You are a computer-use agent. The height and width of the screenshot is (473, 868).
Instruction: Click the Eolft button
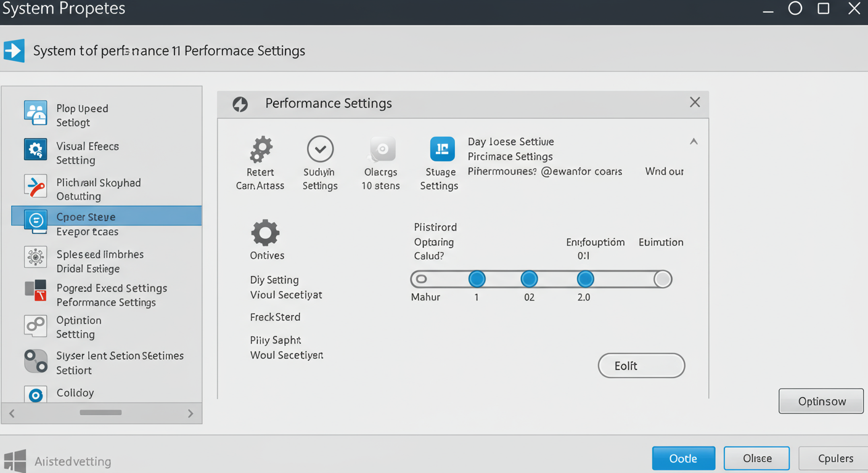[641, 366]
